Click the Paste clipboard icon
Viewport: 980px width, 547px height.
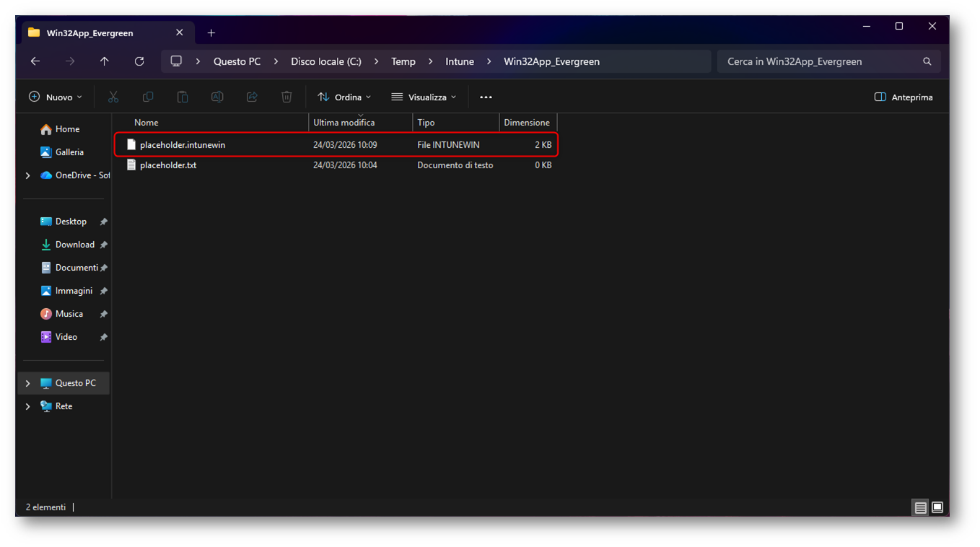[183, 97]
